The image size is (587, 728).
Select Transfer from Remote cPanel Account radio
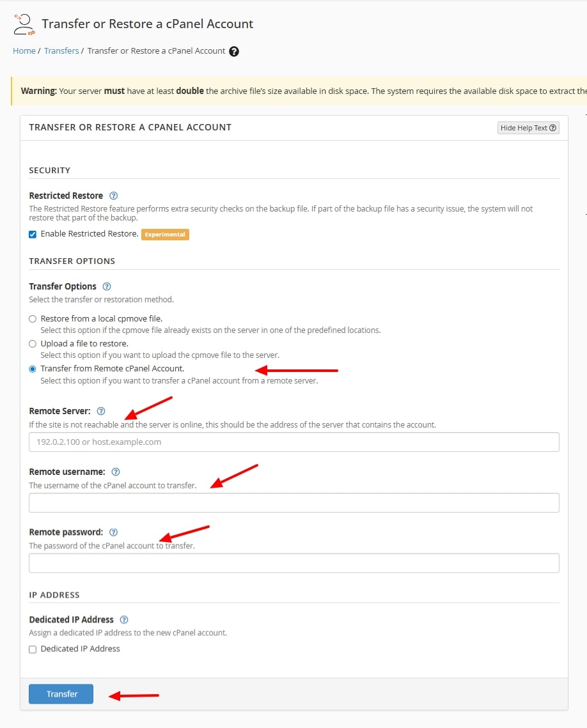pos(33,369)
